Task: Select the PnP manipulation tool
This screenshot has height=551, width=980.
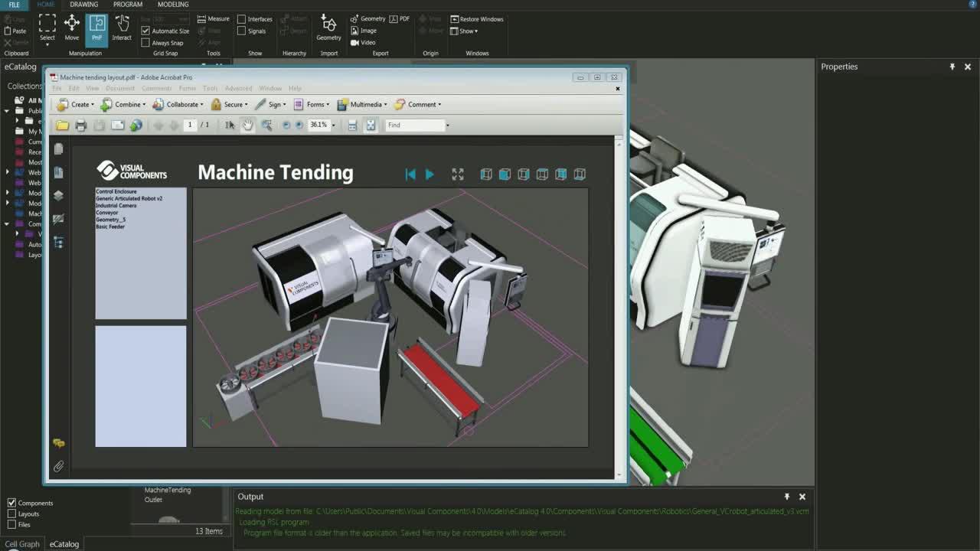Action: click(x=96, y=28)
